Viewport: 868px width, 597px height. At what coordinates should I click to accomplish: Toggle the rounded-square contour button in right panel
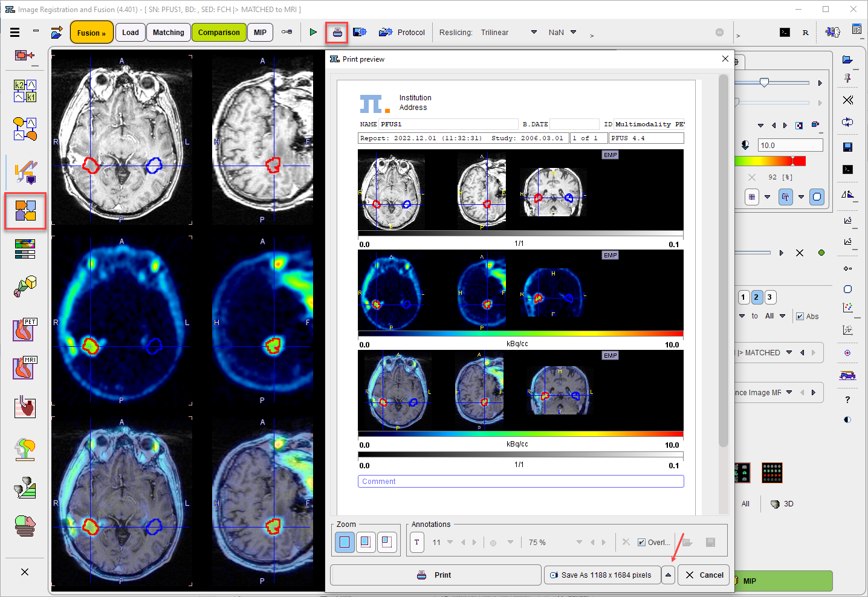pos(817,197)
